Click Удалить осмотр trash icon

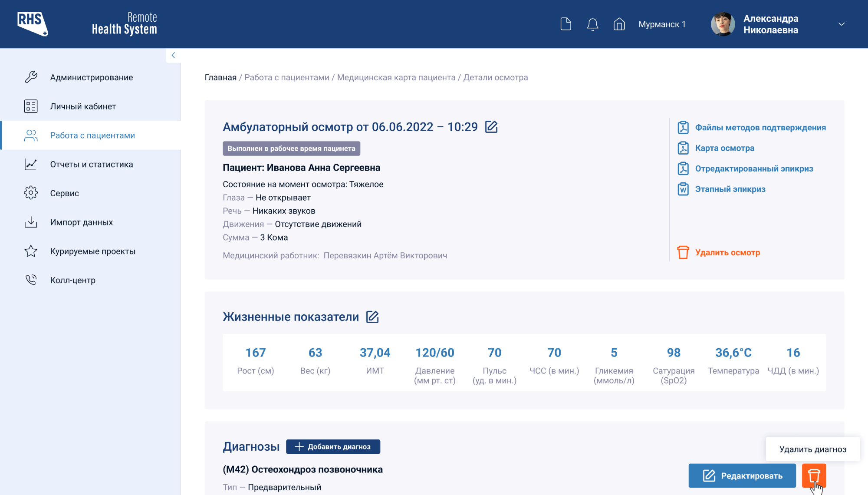click(683, 252)
